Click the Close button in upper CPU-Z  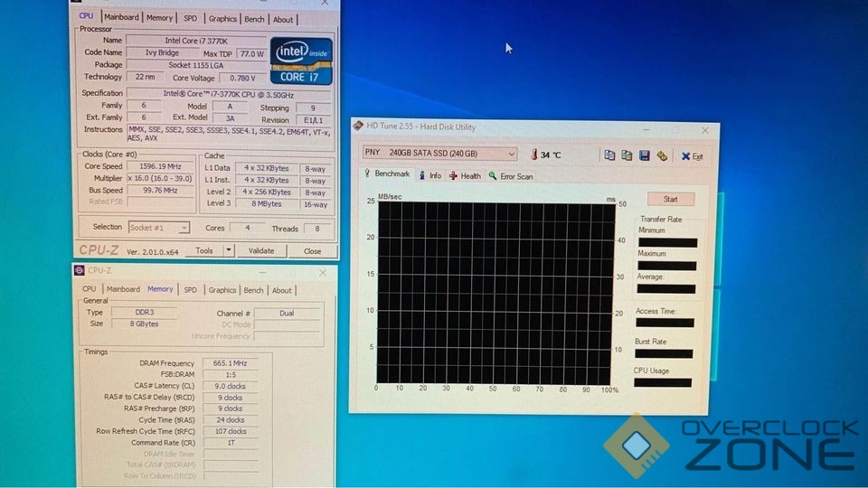[312, 251]
